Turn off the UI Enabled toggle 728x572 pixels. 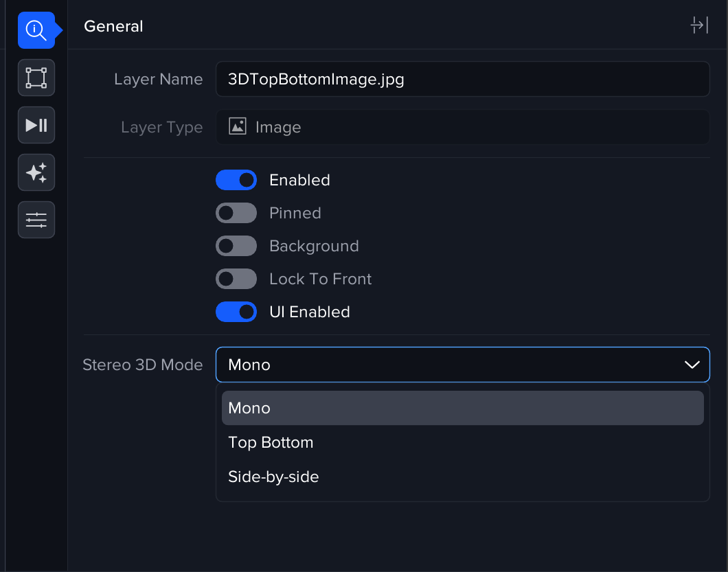coord(236,312)
